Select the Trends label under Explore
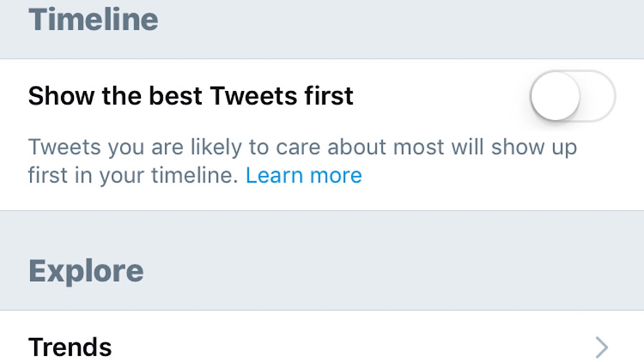The height and width of the screenshot is (362, 644). click(70, 347)
